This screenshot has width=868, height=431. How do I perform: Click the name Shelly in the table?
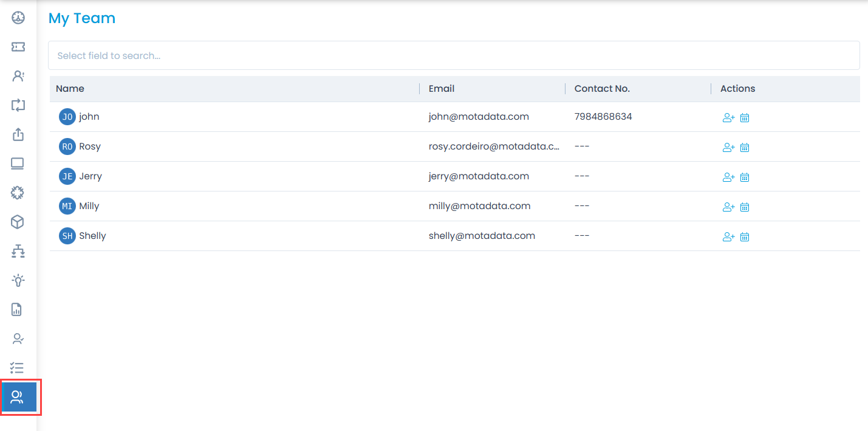coord(92,236)
